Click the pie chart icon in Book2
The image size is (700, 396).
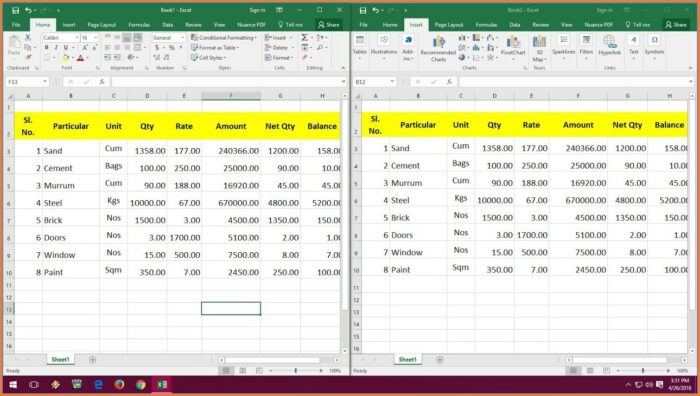[x=462, y=57]
